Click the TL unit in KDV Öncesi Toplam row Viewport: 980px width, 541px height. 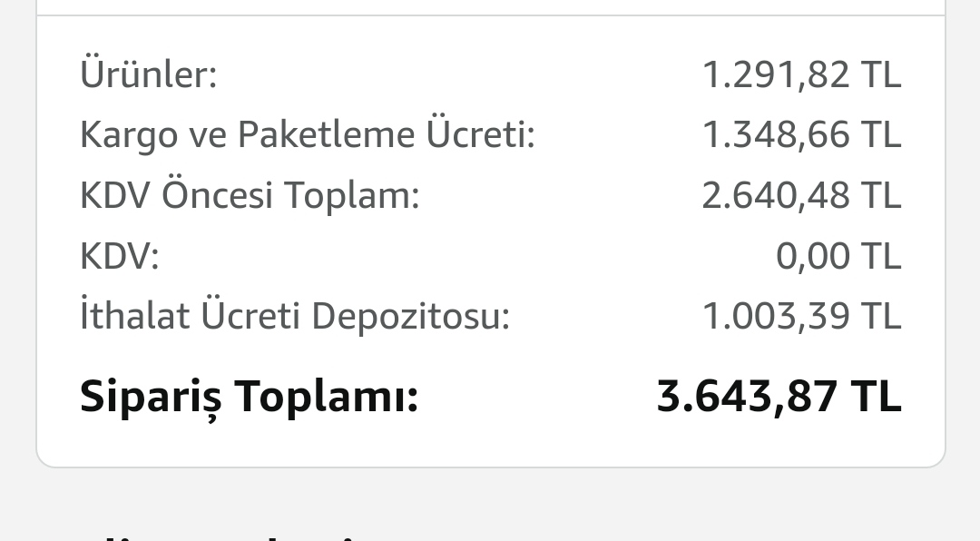[881, 195]
